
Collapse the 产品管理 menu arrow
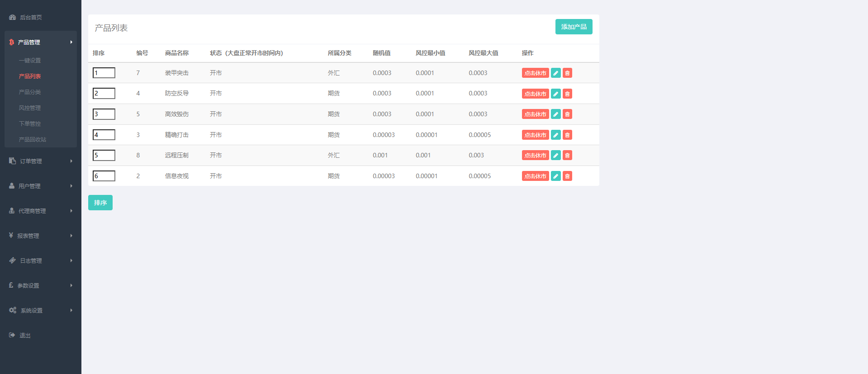point(71,42)
